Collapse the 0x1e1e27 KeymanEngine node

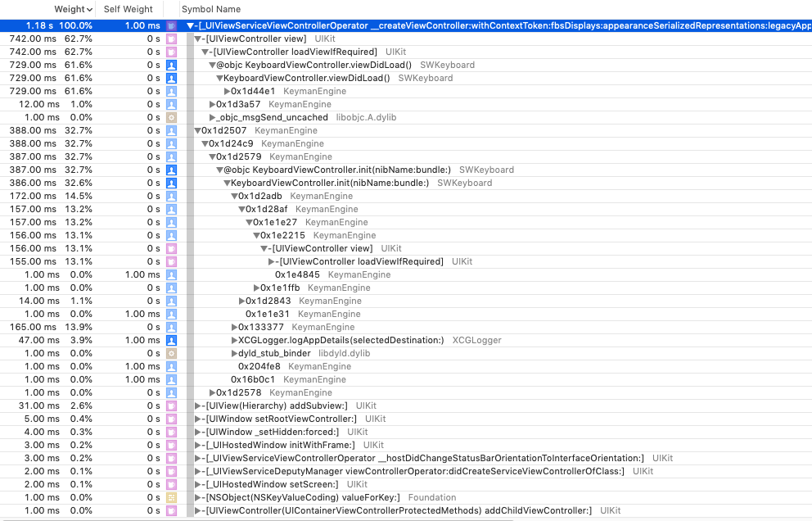pyautogui.click(x=249, y=222)
